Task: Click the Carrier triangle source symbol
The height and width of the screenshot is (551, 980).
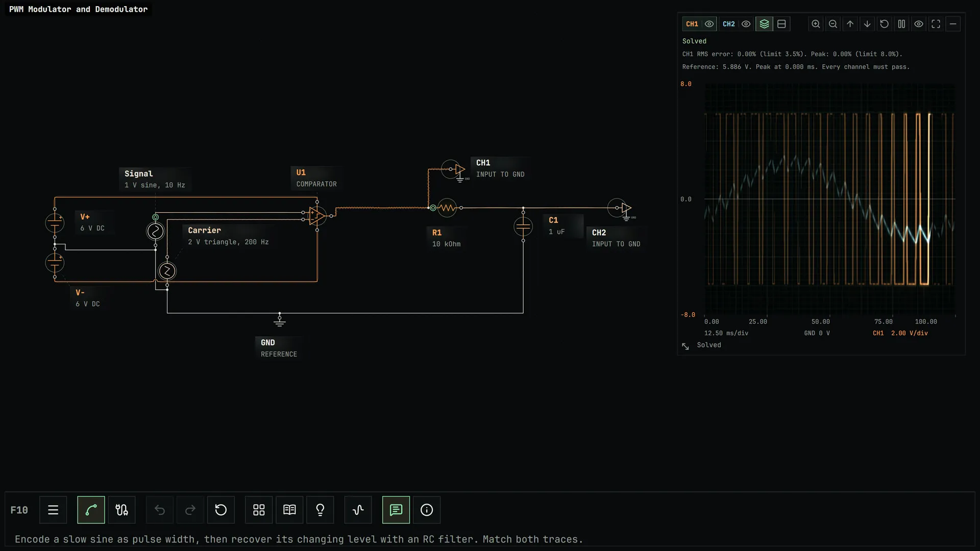Action: coord(167,271)
